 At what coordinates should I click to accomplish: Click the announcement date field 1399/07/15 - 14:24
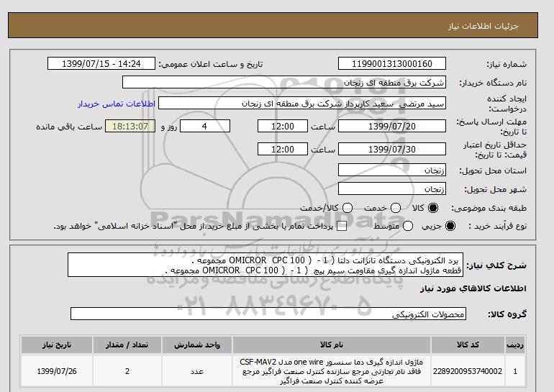click(101, 63)
